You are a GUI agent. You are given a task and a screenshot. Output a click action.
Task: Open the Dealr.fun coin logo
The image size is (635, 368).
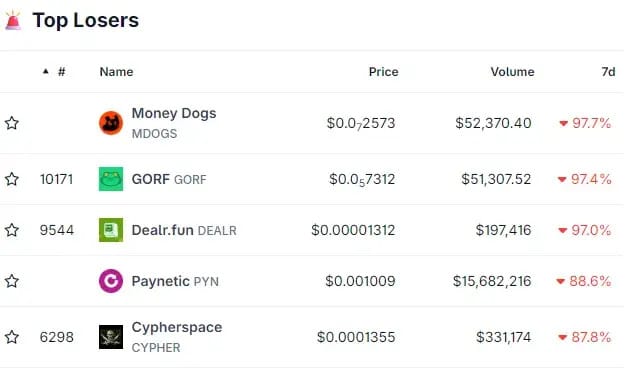(x=111, y=230)
